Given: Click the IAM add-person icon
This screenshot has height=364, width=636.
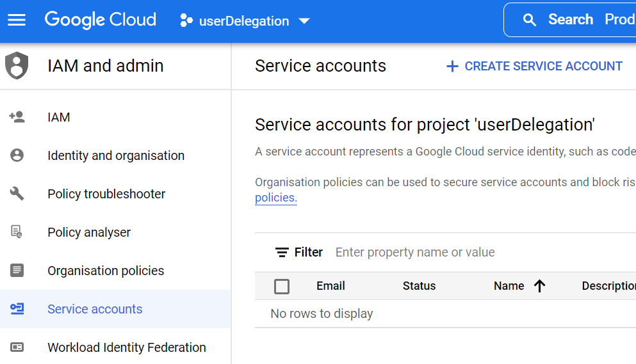Looking at the screenshot, I should [17, 116].
